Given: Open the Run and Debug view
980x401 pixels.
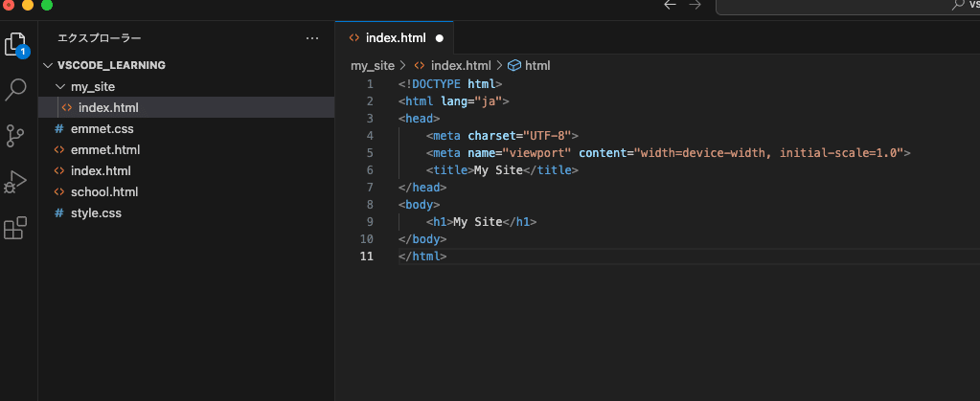Looking at the screenshot, I should click(15, 182).
